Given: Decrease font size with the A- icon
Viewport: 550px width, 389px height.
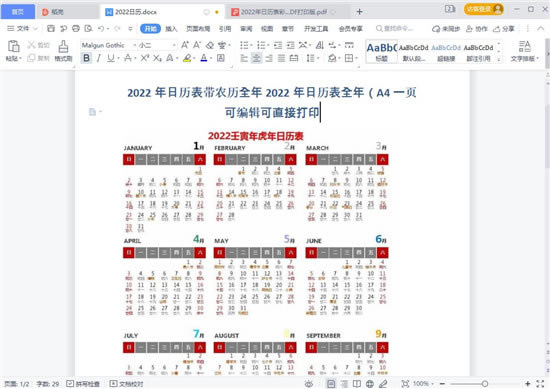Looking at the screenshot, I should [x=197, y=45].
